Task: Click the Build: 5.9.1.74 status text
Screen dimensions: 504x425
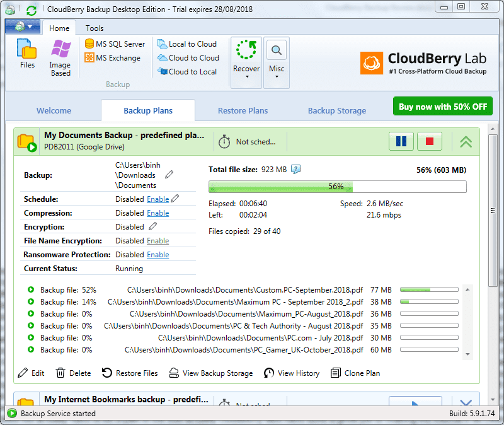Action: click(x=472, y=414)
